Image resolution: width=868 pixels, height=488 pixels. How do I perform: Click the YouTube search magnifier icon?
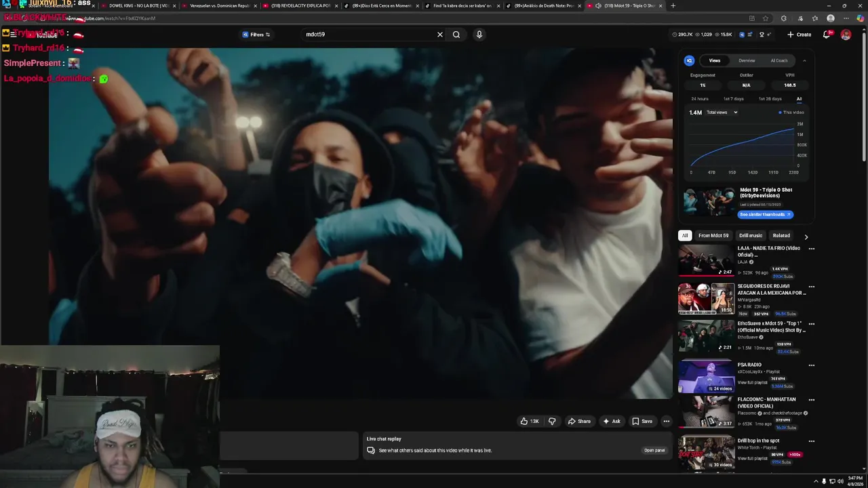[456, 35]
